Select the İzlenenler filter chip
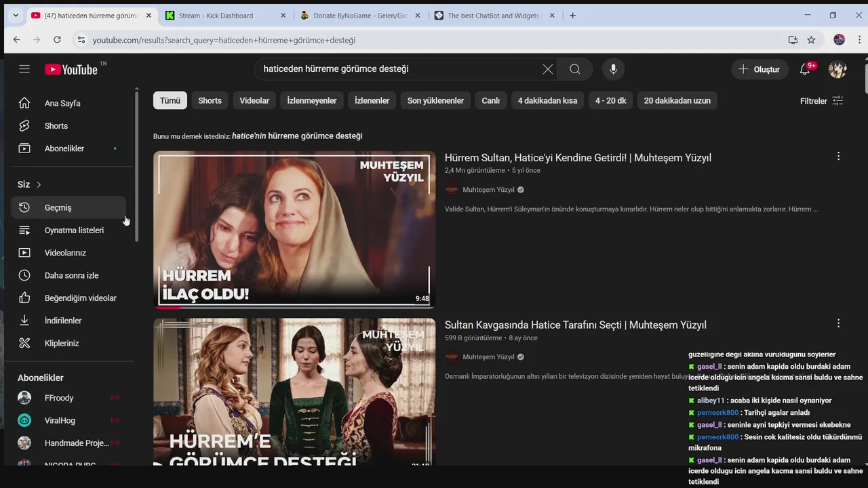Screen dimensions: 868x488 372,100
